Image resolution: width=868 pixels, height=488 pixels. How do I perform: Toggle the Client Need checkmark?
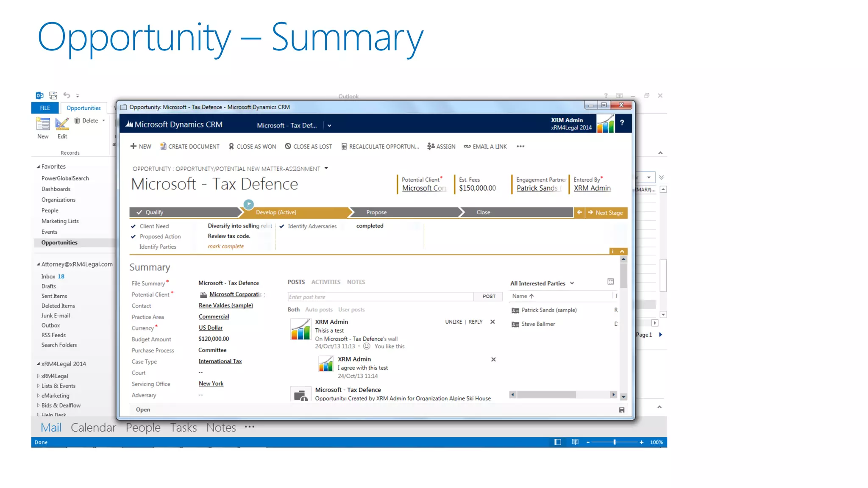pyautogui.click(x=134, y=226)
